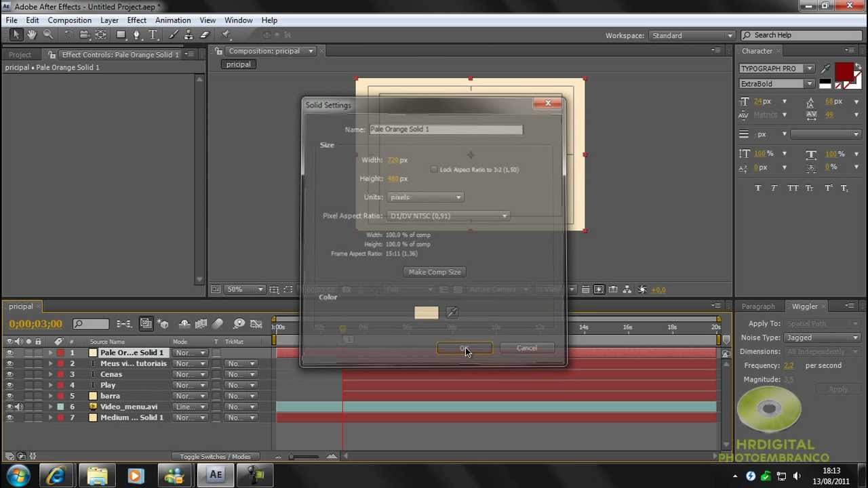This screenshot has height=488, width=868.
Task: Click the Faux Bold style icon
Action: (x=758, y=188)
